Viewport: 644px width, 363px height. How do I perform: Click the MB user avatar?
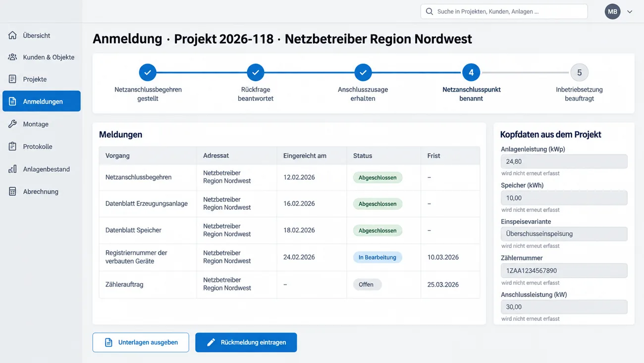tap(612, 11)
